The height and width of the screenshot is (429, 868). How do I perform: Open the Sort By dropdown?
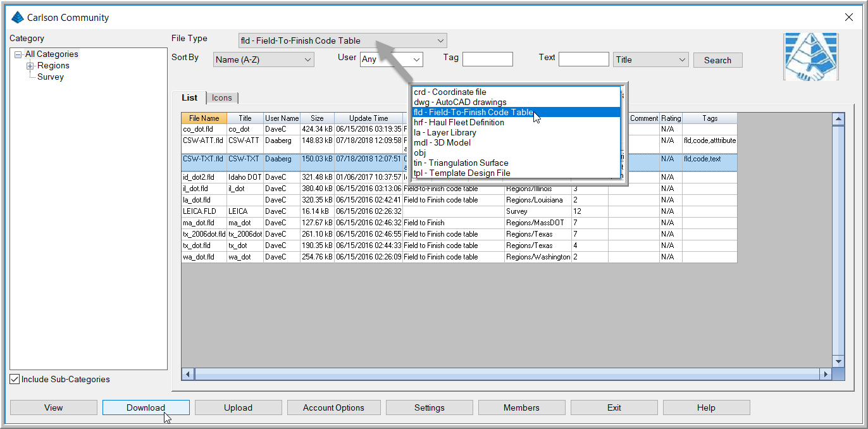coord(264,59)
